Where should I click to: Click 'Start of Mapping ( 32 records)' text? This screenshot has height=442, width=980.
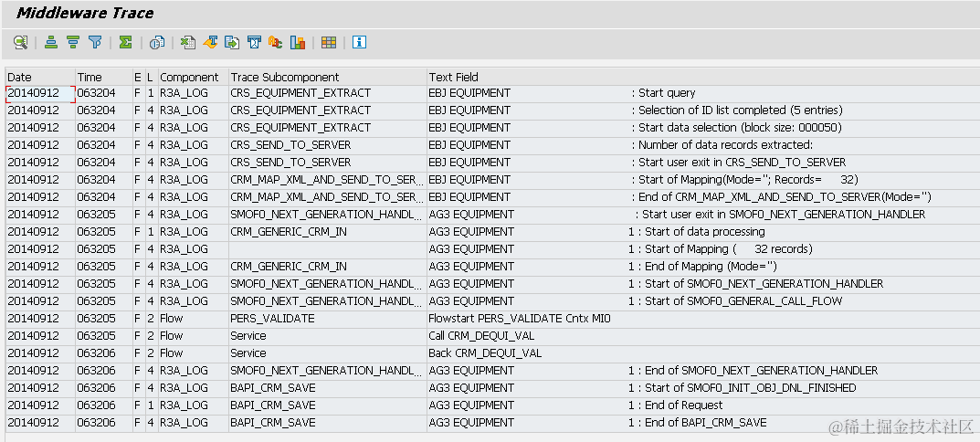pos(729,249)
